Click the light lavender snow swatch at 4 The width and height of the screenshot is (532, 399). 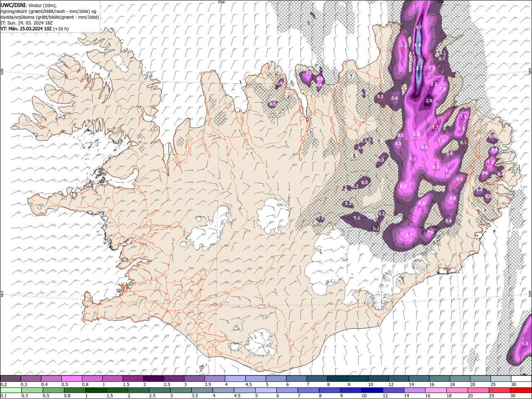pos(234,379)
